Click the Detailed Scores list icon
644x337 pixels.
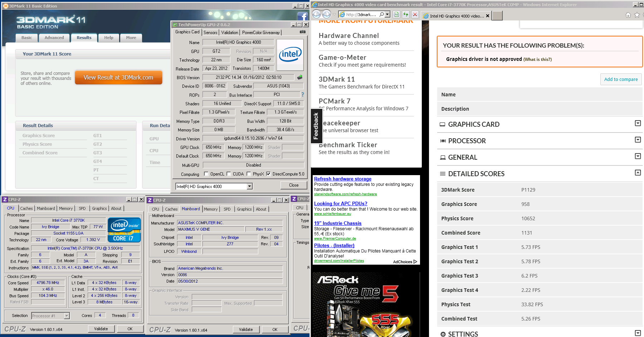443,174
